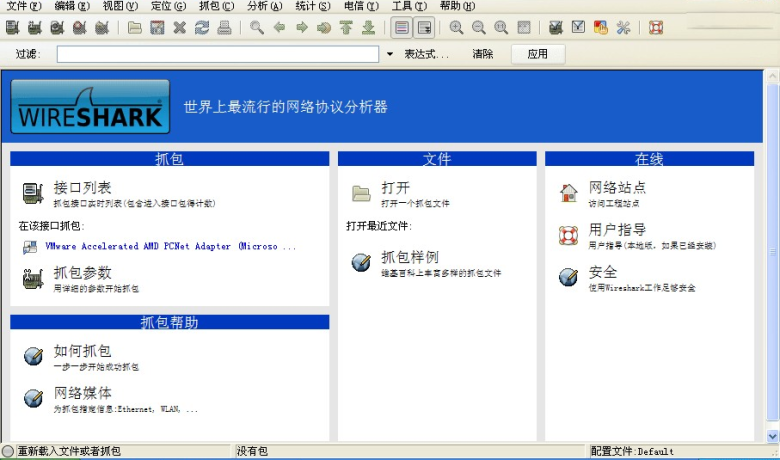780x460 pixels.
Task: Open the 文件 menu
Action: 24,6
